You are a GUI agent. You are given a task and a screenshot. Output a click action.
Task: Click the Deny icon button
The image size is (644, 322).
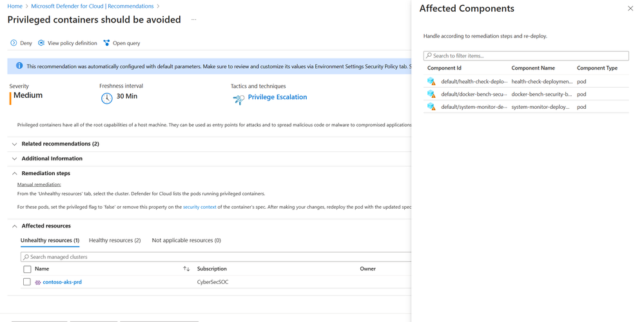tap(14, 43)
